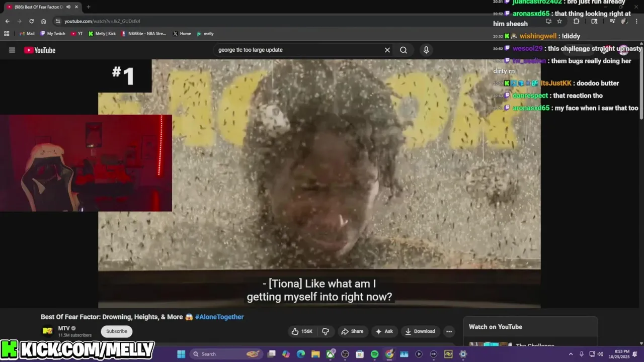Open the MTV channel name link
This screenshot has width=644, height=362.
(63, 328)
